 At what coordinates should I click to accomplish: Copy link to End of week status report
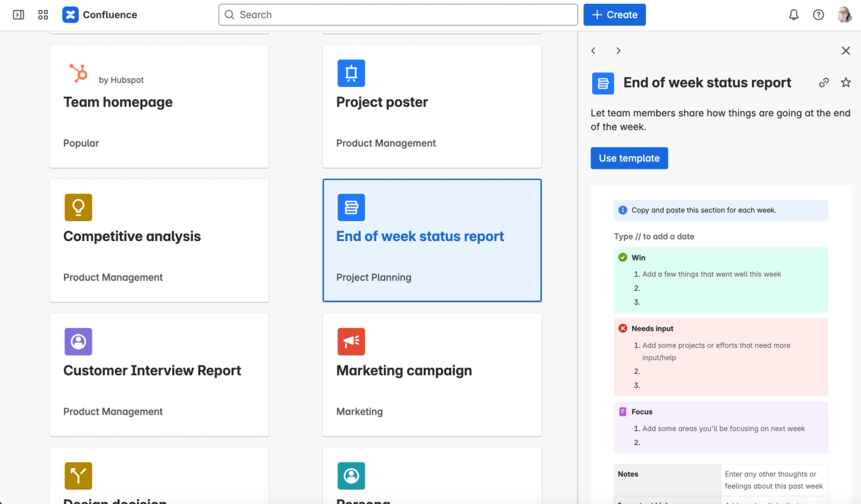click(x=824, y=82)
